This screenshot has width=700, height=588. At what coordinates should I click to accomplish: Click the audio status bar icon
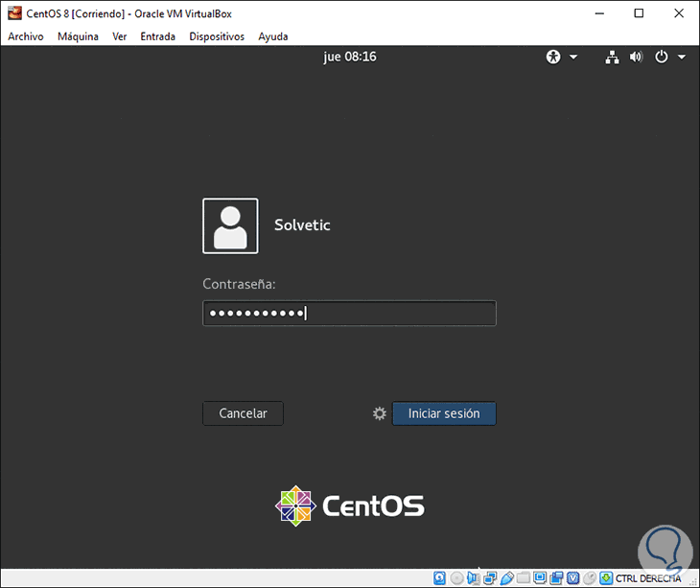473,578
